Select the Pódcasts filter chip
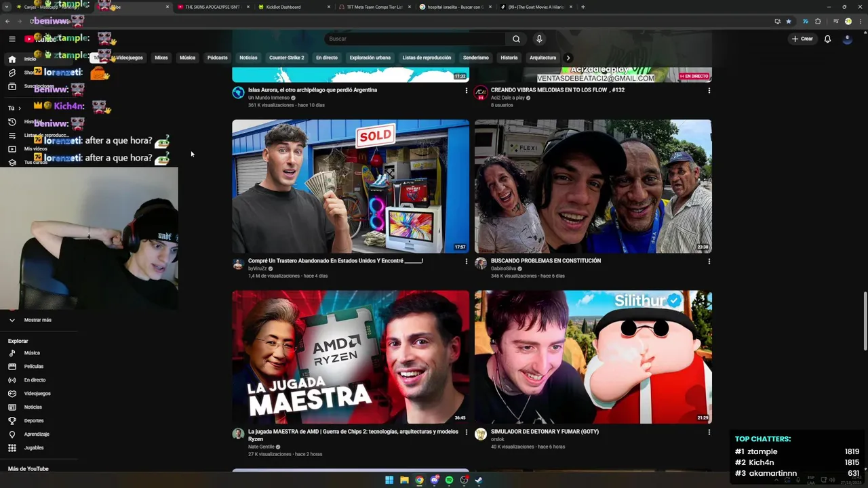This screenshot has height=488, width=868. tap(218, 58)
